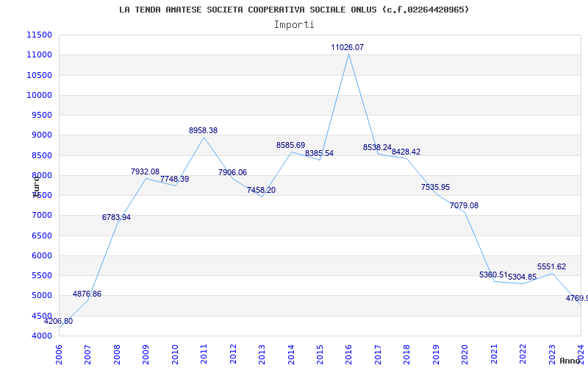
Task: Click the 5304.85 data label
Action: 523,277
